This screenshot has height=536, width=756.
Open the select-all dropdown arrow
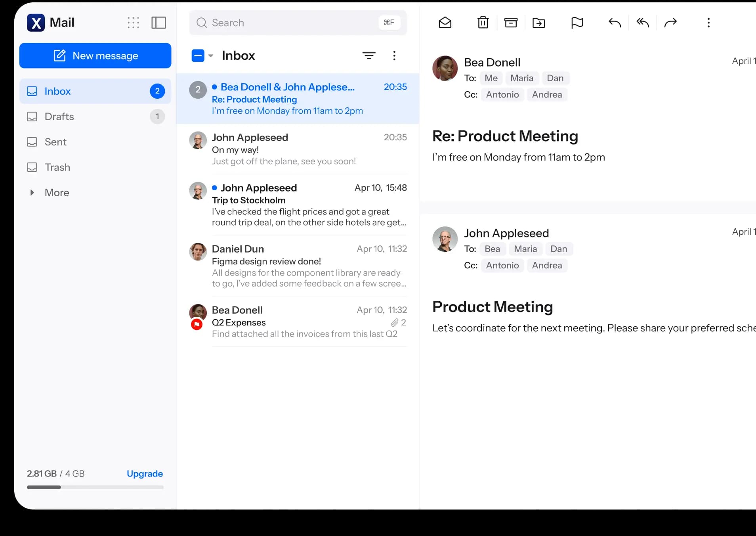click(x=211, y=56)
